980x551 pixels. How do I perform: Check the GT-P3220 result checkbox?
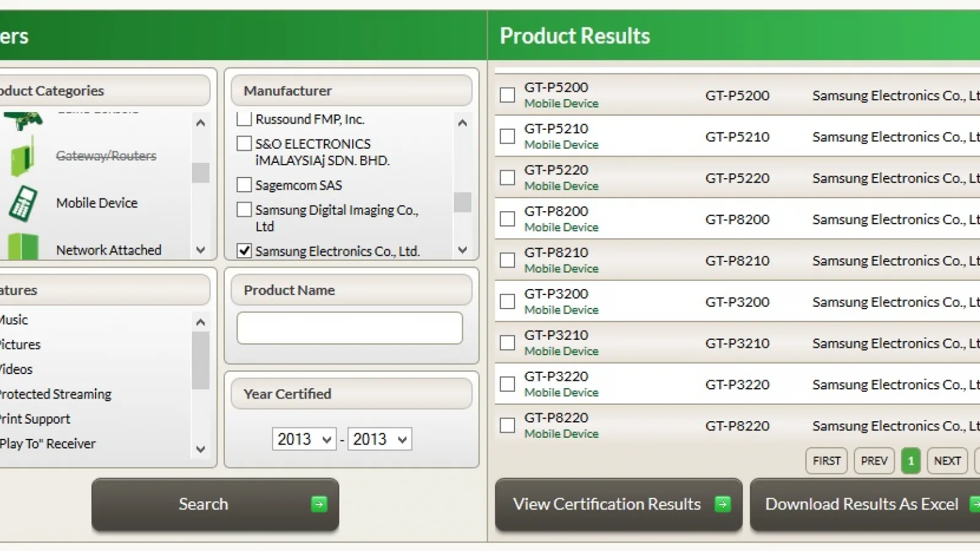507,384
